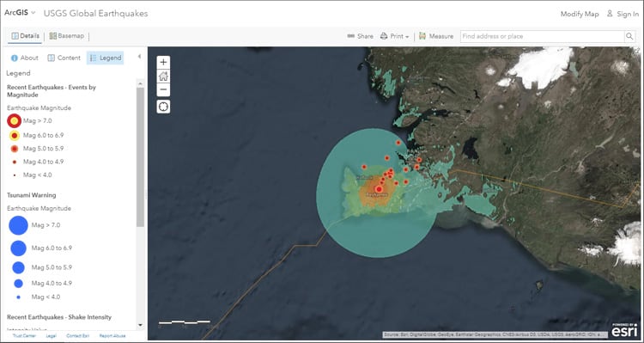644x343 pixels.
Task: Open the Basemap gallery
Action: click(66, 36)
